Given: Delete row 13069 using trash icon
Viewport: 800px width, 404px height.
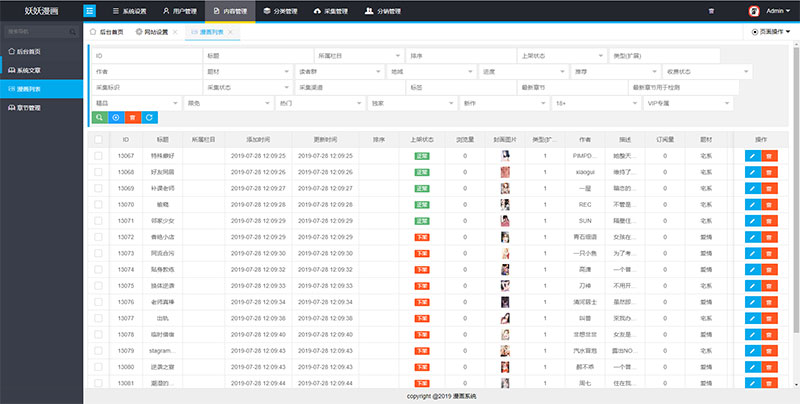Looking at the screenshot, I should tap(769, 188).
